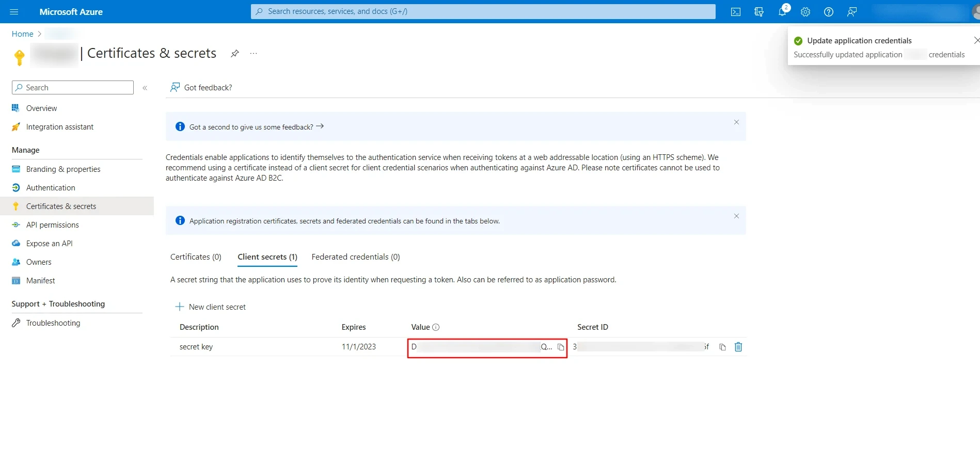Switch to Federated credentials (0) tab
The height and width of the screenshot is (449, 980).
pos(356,257)
